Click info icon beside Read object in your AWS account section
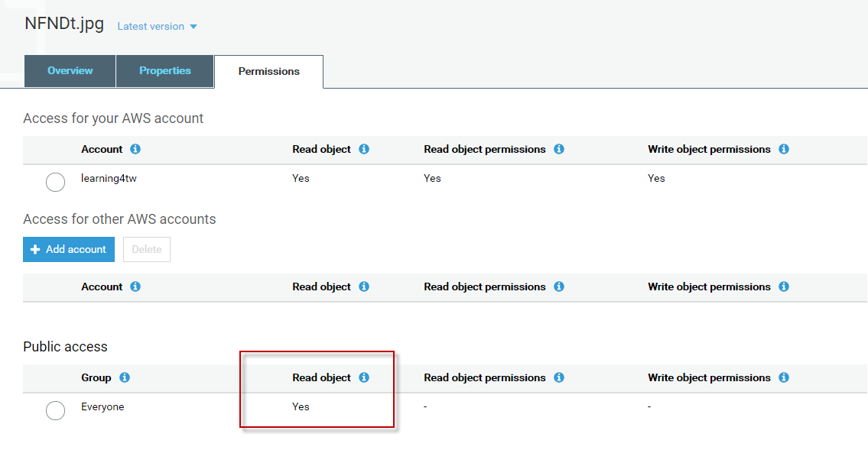This screenshot has height=450, width=868. point(364,149)
